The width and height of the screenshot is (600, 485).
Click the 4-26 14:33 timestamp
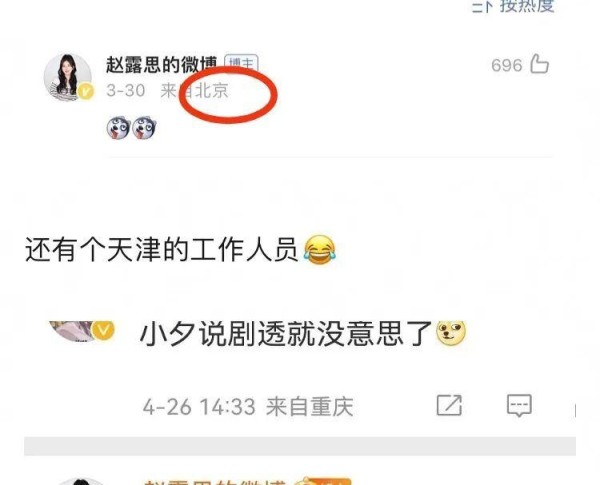pos(199,407)
